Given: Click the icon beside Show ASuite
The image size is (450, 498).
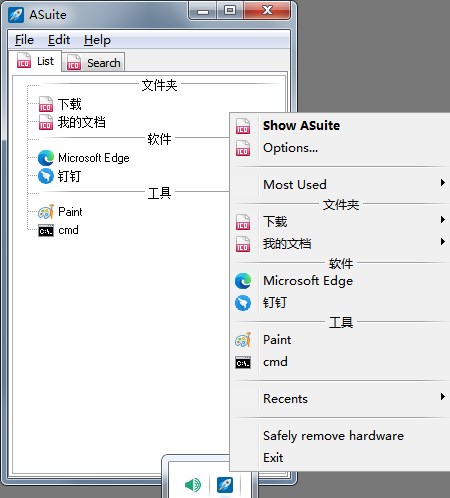Looking at the screenshot, I should click(243, 126).
